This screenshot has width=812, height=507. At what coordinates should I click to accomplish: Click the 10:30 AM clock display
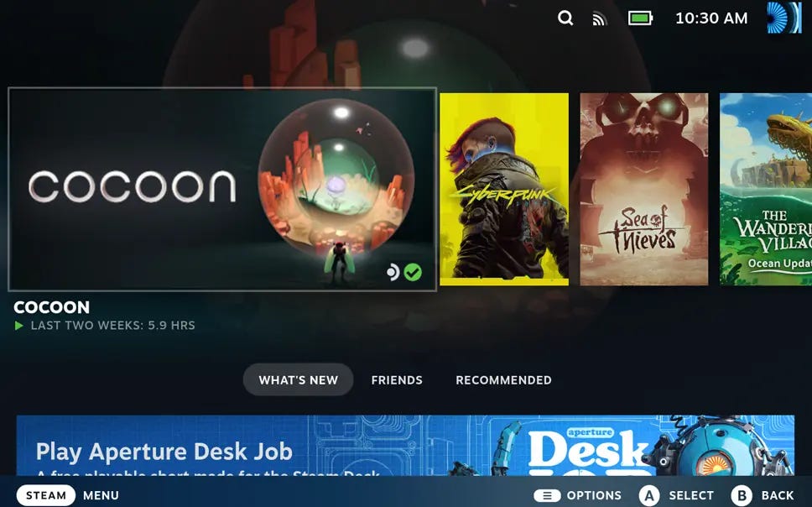(x=711, y=18)
